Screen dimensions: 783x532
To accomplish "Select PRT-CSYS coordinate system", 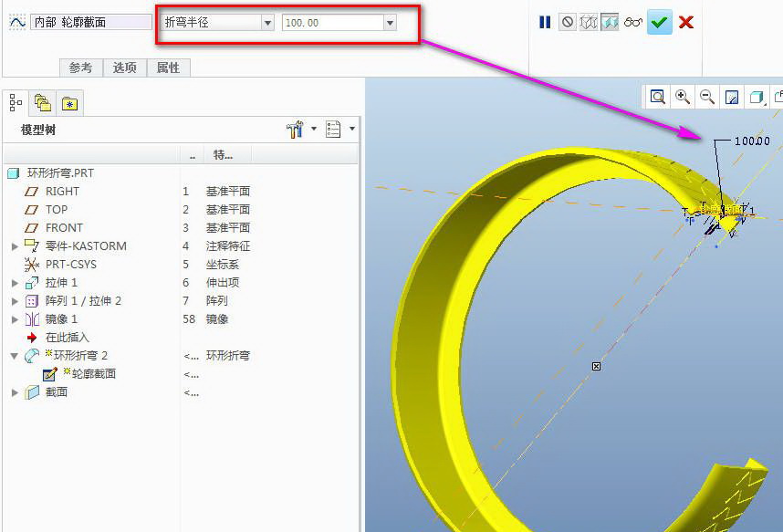I will [71, 265].
